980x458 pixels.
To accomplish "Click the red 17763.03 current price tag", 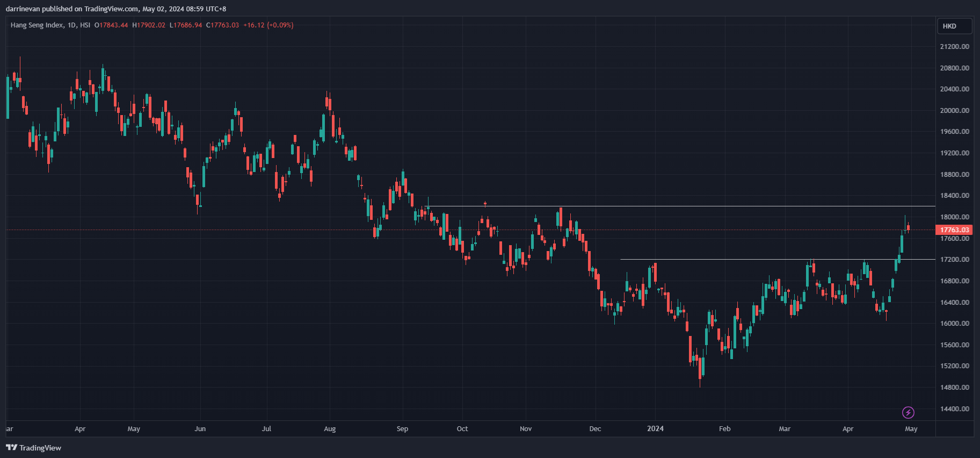I will point(954,230).
